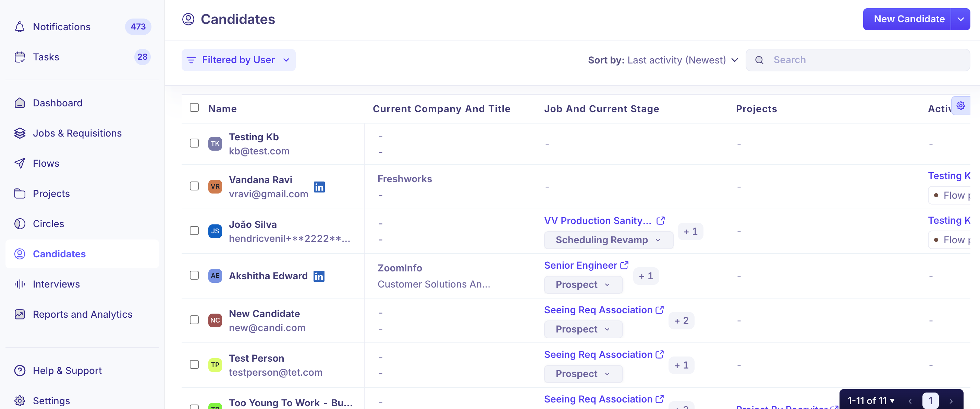Select all candidates with header checkbox
Image resolution: width=980 pixels, height=409 pixels.
[194, 107]
